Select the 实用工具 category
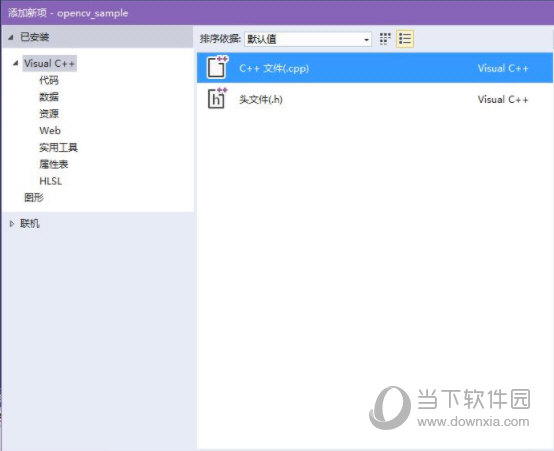554x451 pixels. [x=58, y=147]
